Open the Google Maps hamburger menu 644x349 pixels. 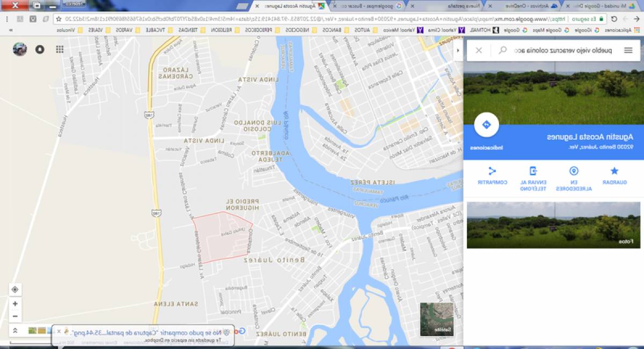(x=628, y=50)
